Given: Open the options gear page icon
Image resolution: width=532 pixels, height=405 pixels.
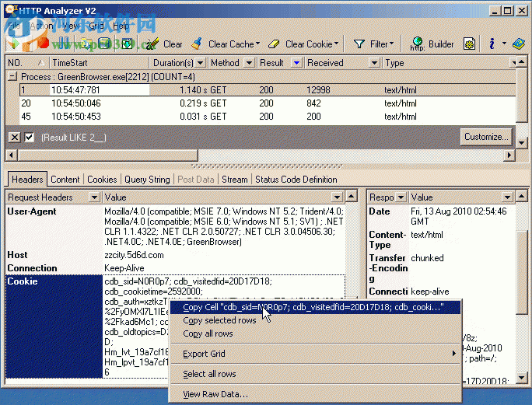Looking at the screenshot, I should (x=469, y=44).
